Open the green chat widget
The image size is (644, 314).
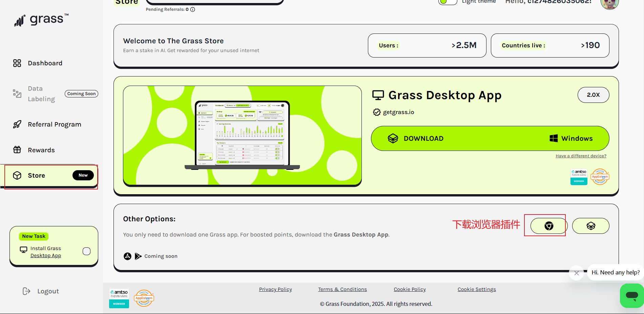[x=632, y=296]
